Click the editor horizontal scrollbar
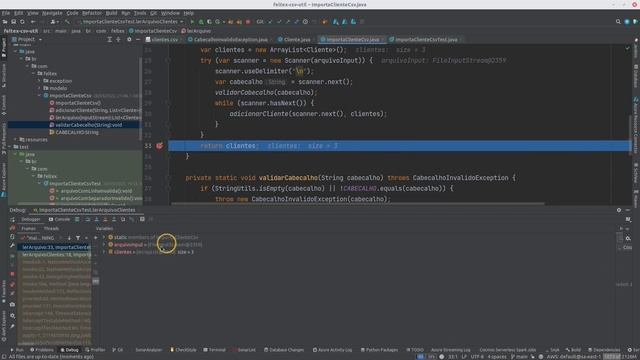The image size is (640, 360). click(x=358, y=203)
